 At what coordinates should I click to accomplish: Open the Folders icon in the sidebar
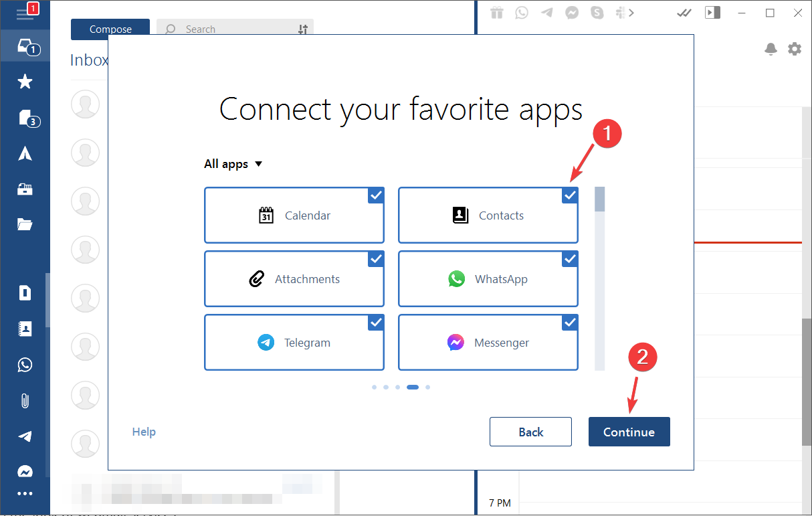(25, 224)
